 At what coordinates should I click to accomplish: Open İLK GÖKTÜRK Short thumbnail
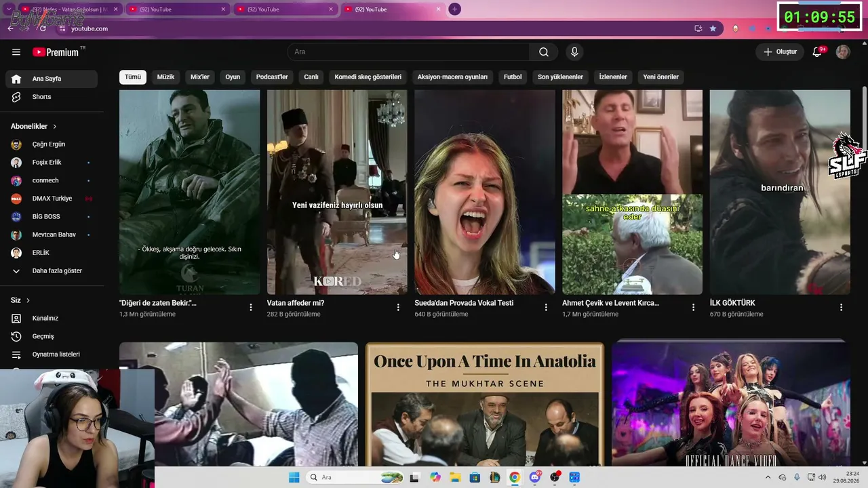[780, 192]
